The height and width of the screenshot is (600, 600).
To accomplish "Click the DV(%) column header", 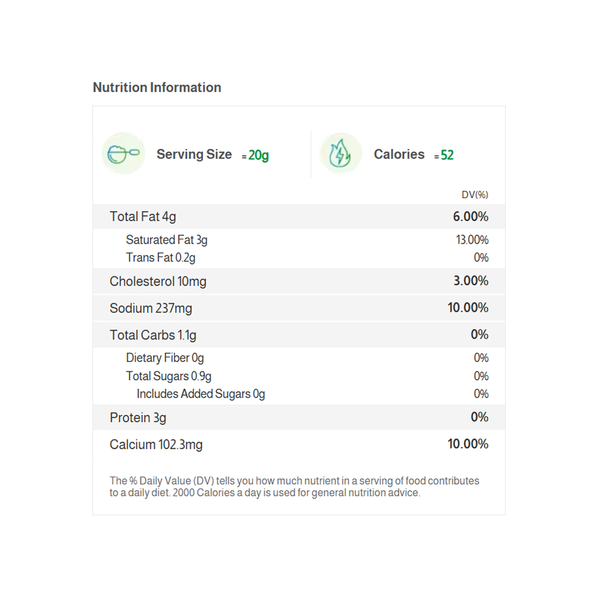I will click(x=474, y=194).
